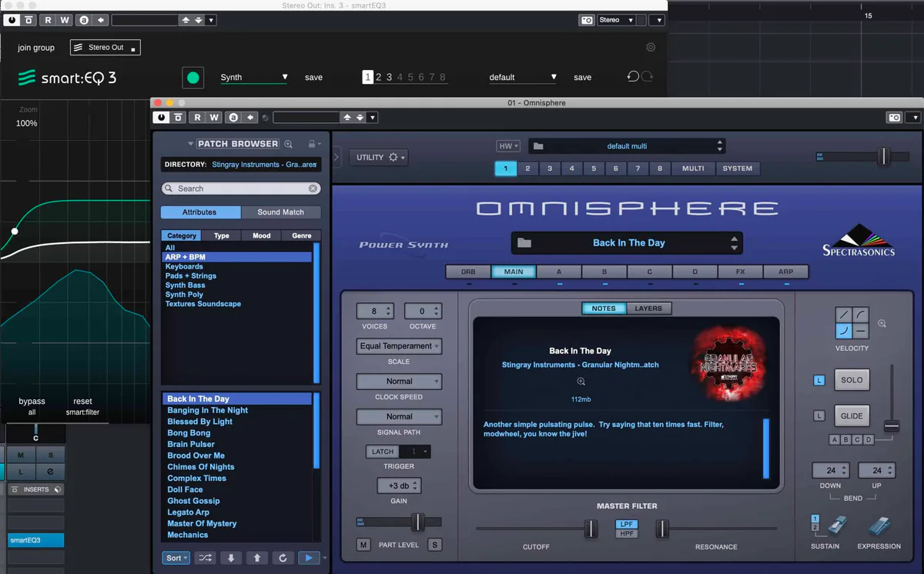
Task: Click smartEQ3 window snapshot camera icon
Action: pos(587,20)
